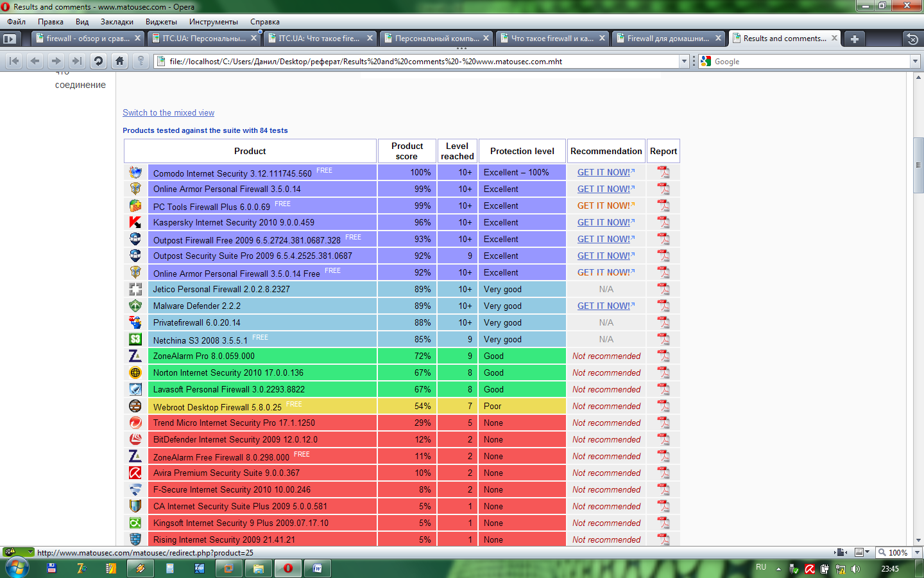The height and width of the screenshot is (578, 924).
Task: Click 'Switch to the mixed view' link
Action: click(169, 112)
